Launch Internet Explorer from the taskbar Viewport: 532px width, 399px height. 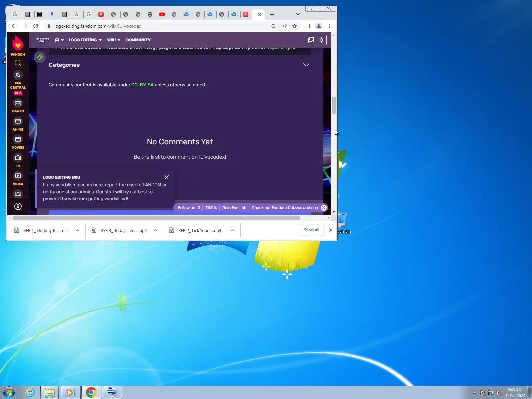(30, 393)
